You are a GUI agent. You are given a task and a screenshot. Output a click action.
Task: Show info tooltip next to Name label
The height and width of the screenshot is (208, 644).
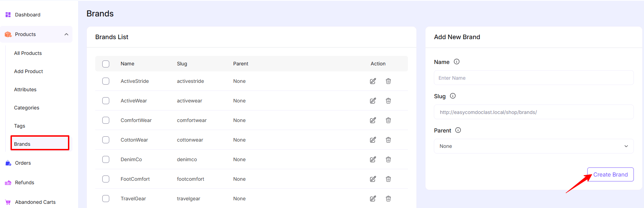click(457, 62)
